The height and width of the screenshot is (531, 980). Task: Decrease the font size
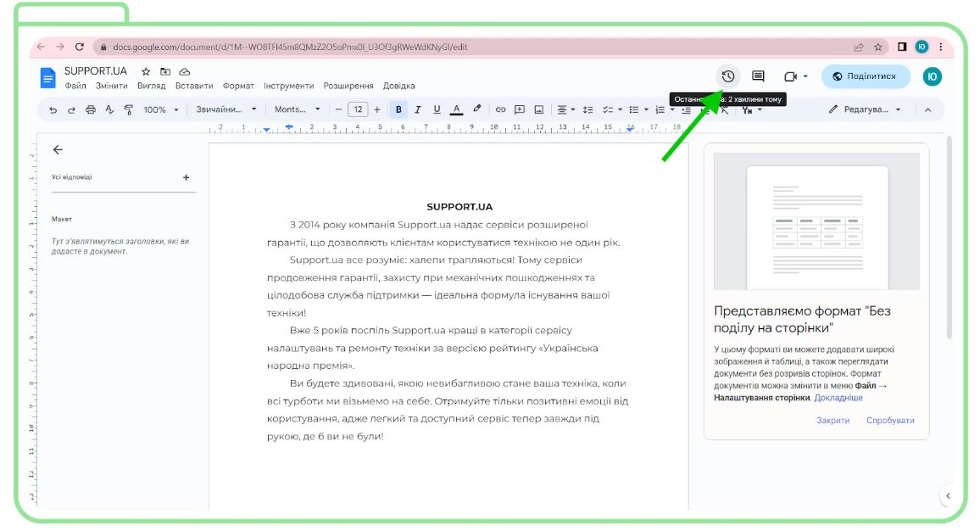(338, 109)
